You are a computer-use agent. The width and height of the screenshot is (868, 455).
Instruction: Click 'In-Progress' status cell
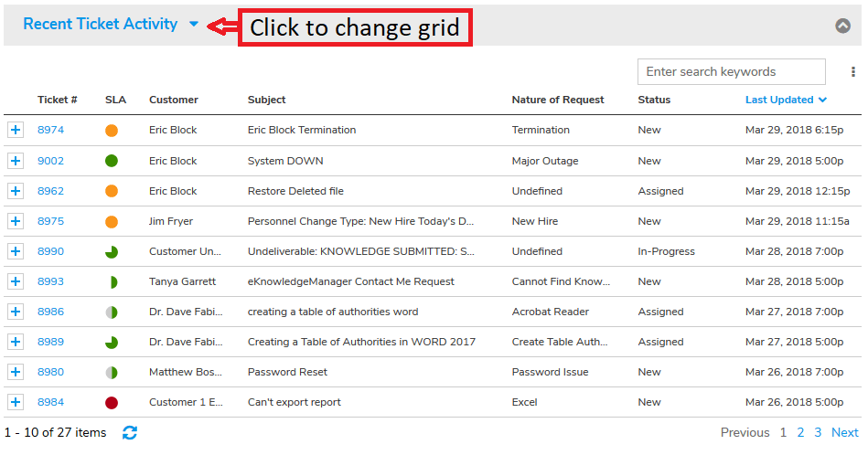pyautogui.click(x=666, y=251)
